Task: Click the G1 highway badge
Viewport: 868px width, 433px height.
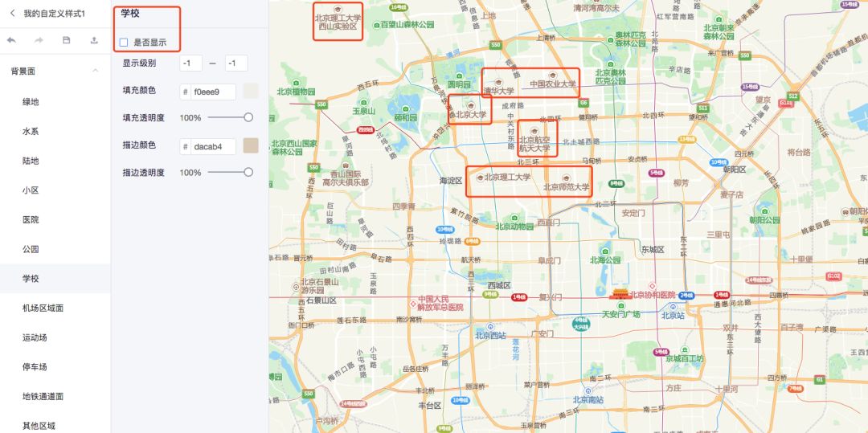Action: (x=820, y=379)
